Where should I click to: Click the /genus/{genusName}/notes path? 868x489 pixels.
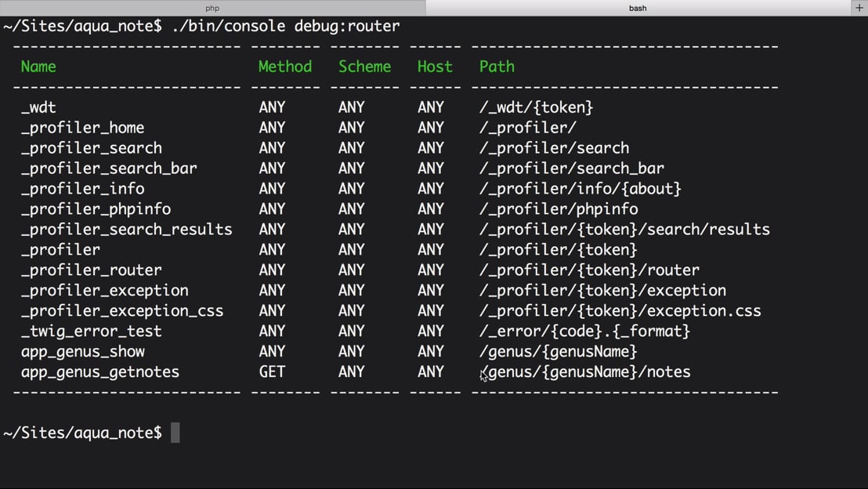point(585,372)
